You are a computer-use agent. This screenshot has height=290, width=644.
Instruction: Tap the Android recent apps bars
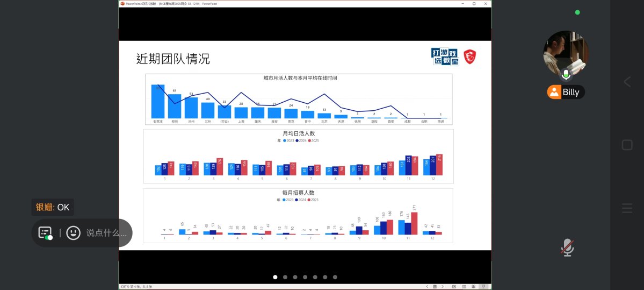[627, 208]
